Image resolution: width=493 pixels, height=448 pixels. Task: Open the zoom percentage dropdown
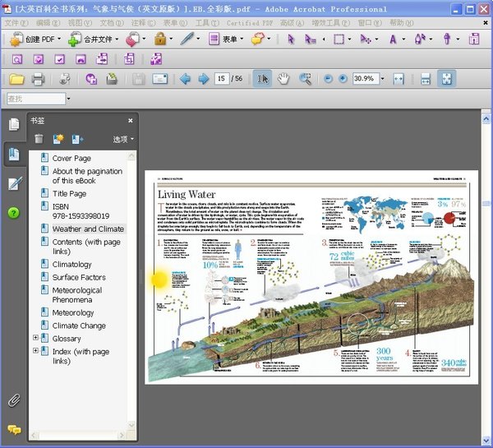tap(382, 79)
